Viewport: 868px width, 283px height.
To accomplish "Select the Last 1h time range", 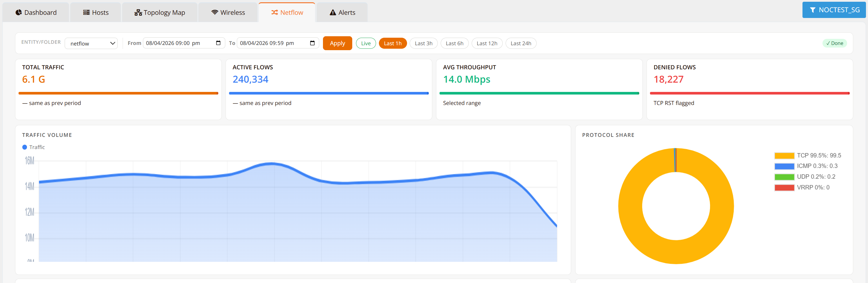I will click(392, 43).
